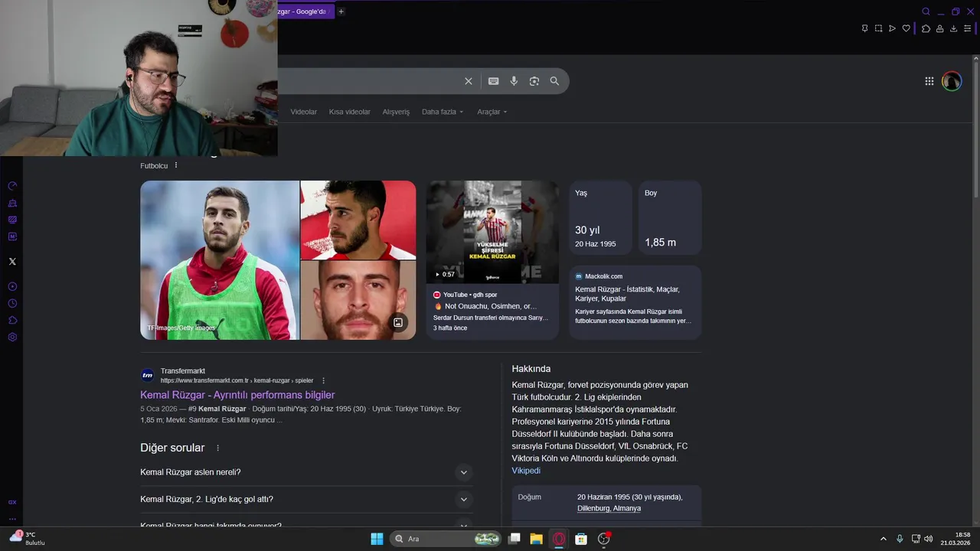Click the Opera GX taskbar icon

559,539
